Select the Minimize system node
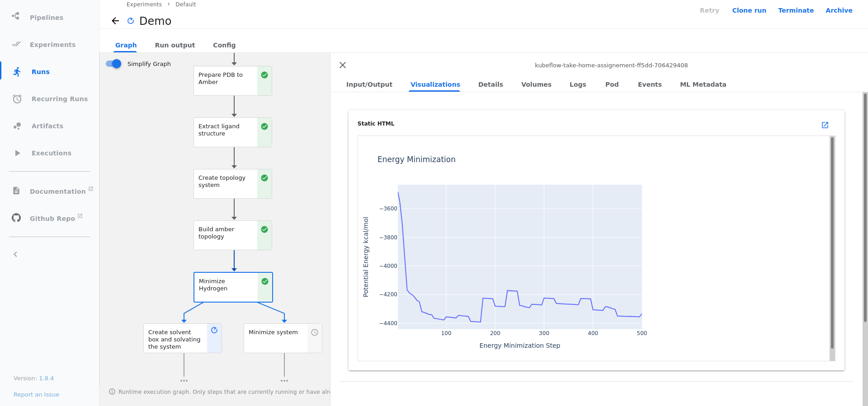This screenshot has height=406, width=868. (x=283, y=338)
